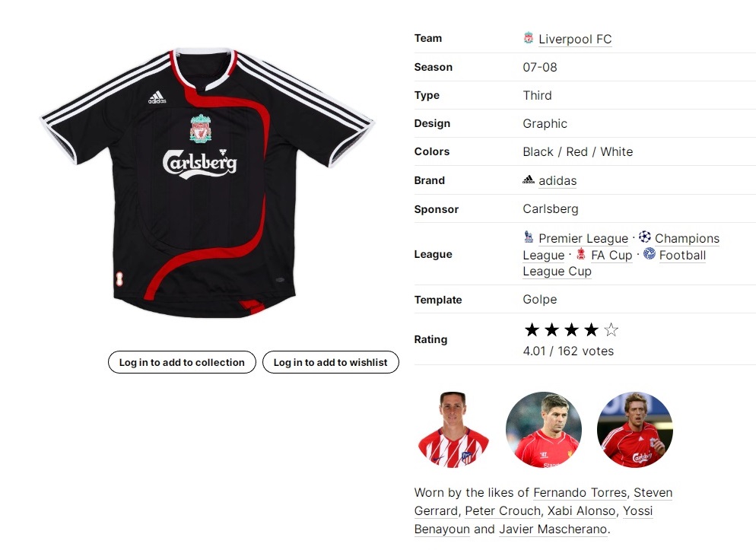Click Log in to add to wishlist
This screenshot has width=756, height=550.
pyautogui.click(x=330, y=362)
